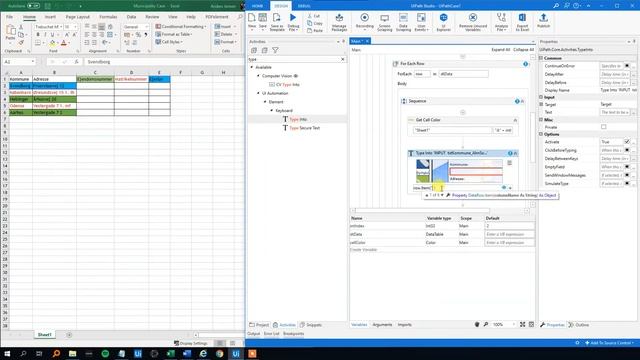Open the Excel Data tab
Viewport: 640px width, 360px height.
(131, 17)
